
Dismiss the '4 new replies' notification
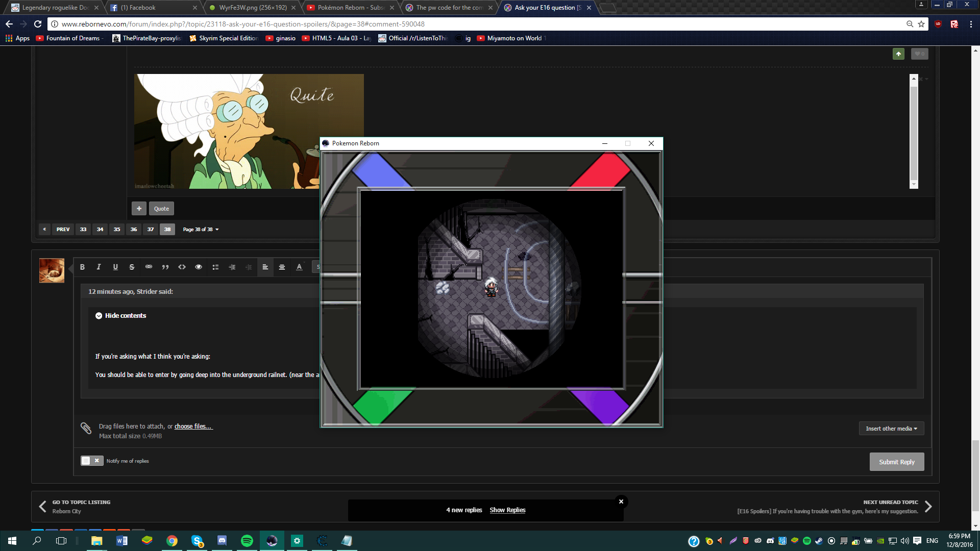621,502
